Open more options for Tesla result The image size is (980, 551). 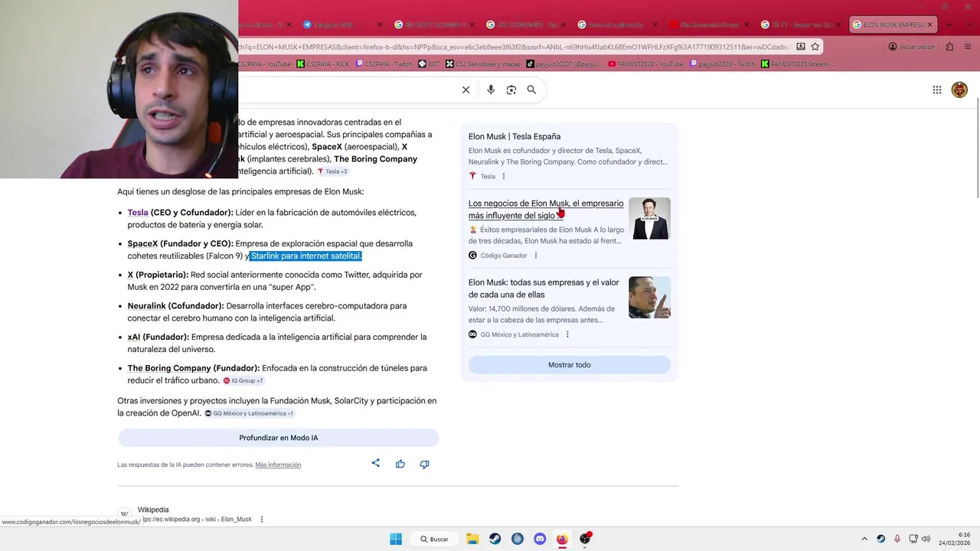504,176
